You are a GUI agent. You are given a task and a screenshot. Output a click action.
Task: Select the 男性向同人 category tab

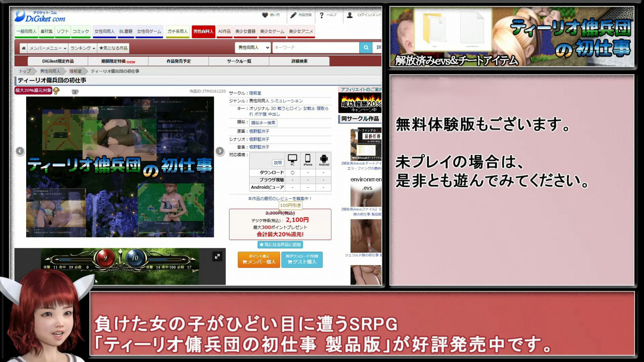point(203,31)
